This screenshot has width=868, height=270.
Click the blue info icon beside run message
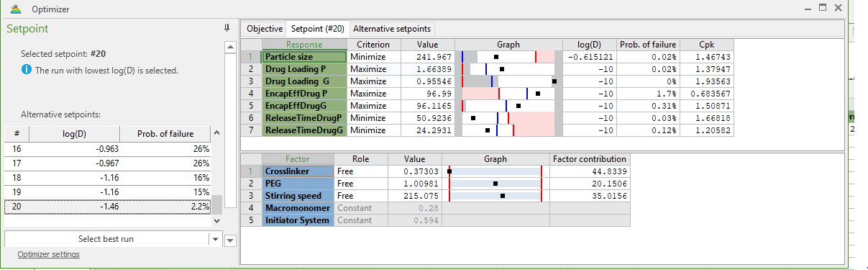tap(26, 70)
